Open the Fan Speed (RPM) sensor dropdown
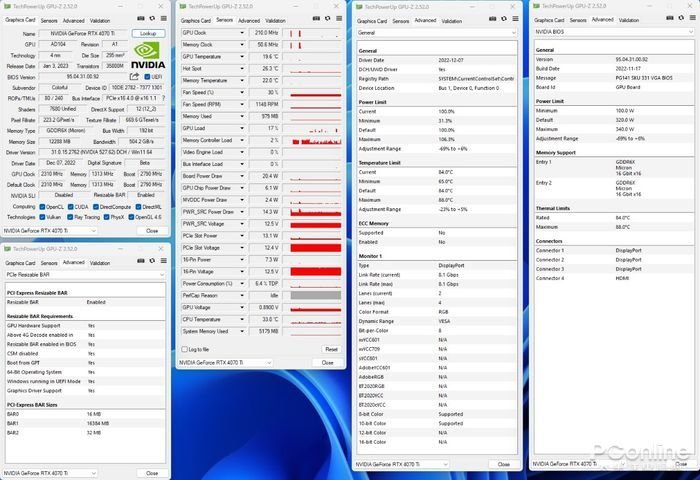Screen dimensions: 700x480 242,104
